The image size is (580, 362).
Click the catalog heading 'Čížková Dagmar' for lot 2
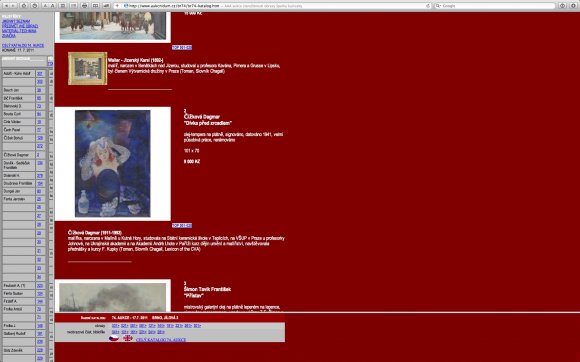pos(202,117)
